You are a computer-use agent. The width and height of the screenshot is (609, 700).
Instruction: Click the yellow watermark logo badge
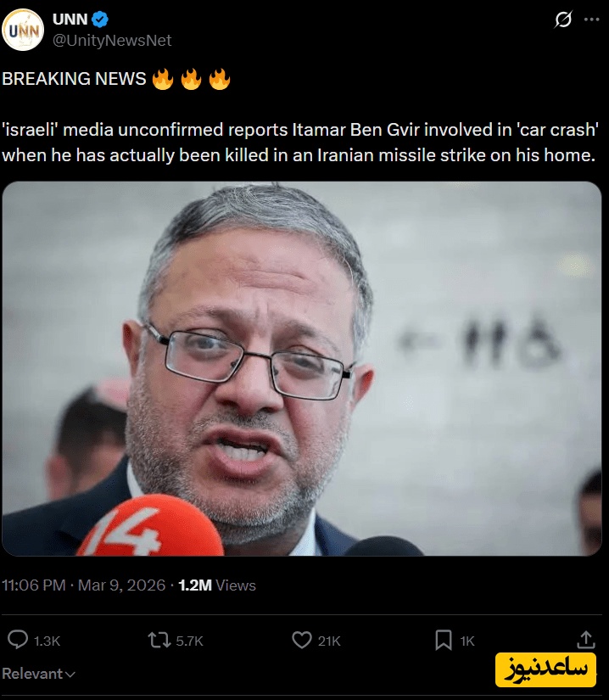(x=545, y=669)
